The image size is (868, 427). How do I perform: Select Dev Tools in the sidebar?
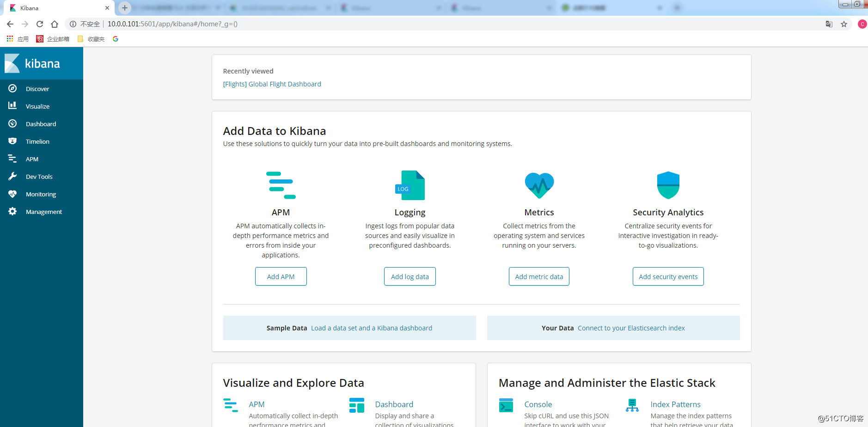[x=39, y=177]
